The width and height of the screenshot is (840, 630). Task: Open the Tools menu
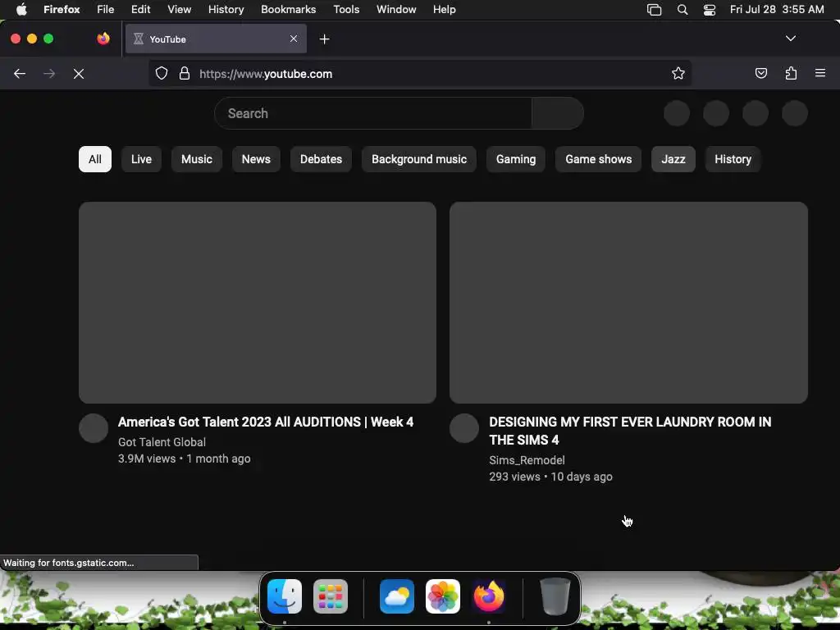click(346, 9)
